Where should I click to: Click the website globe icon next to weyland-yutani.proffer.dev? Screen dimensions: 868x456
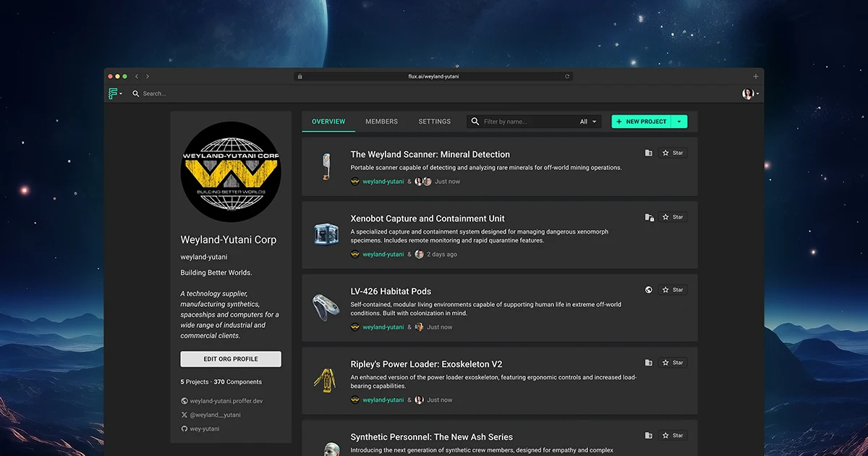pyautogui.click(x=184, y=400)
